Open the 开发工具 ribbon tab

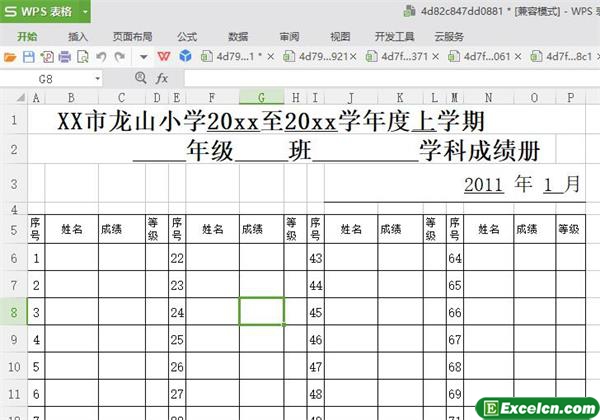coord(395,37)
